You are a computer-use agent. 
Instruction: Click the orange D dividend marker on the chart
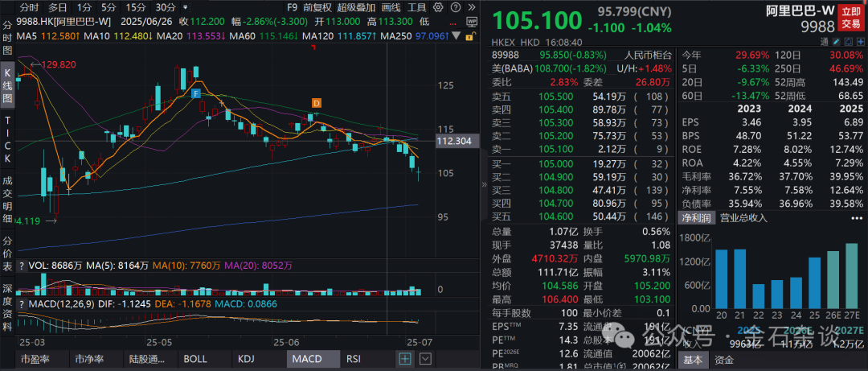[316, 103]
